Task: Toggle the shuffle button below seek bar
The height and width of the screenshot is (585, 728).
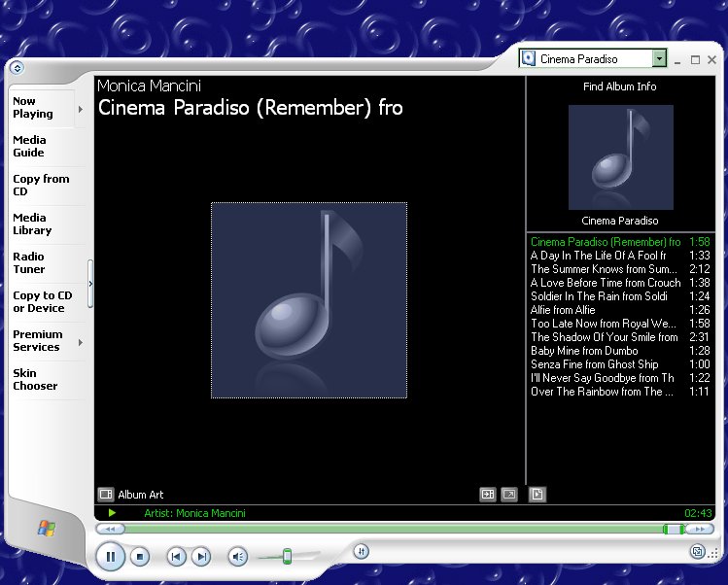Action: click(362, 551)
